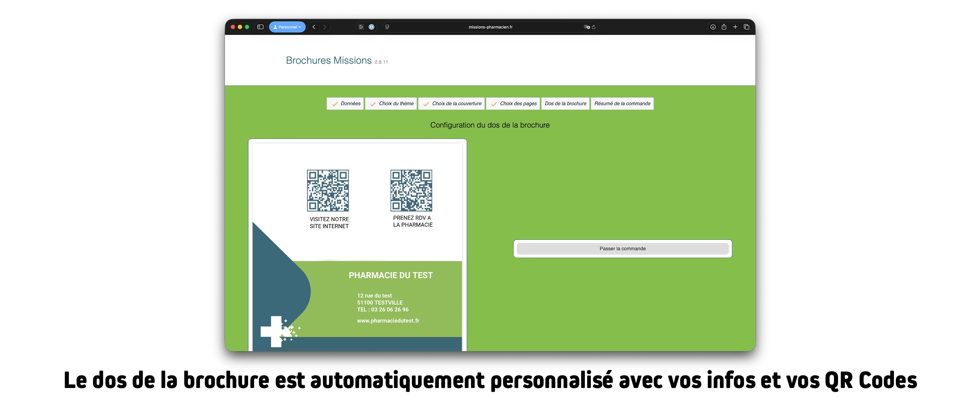The width and height of the screenshot is (980, 398).
Task: Reload the missions-pharmacien.fr page
Action: point(595,27)
